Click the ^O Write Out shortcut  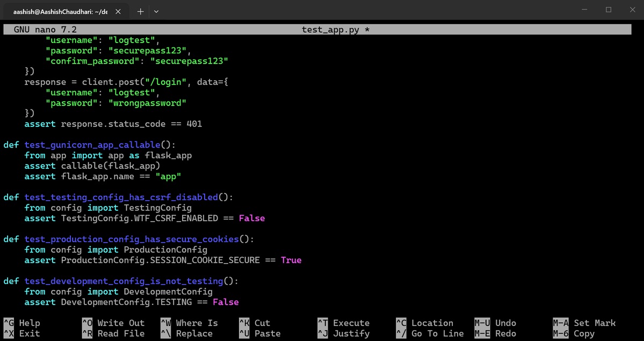(x=113, y=323)
